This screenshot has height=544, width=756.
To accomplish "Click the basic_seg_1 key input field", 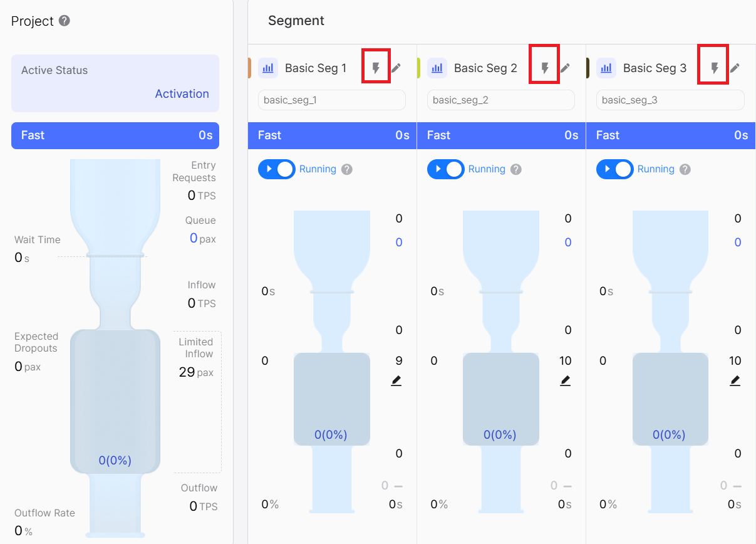I will point(332,100).
